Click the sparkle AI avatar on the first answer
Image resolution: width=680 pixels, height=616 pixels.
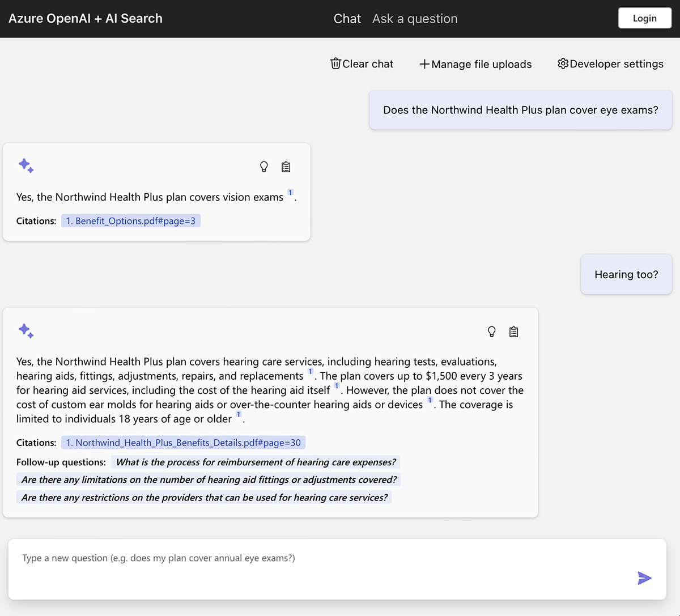click(26, 165)
